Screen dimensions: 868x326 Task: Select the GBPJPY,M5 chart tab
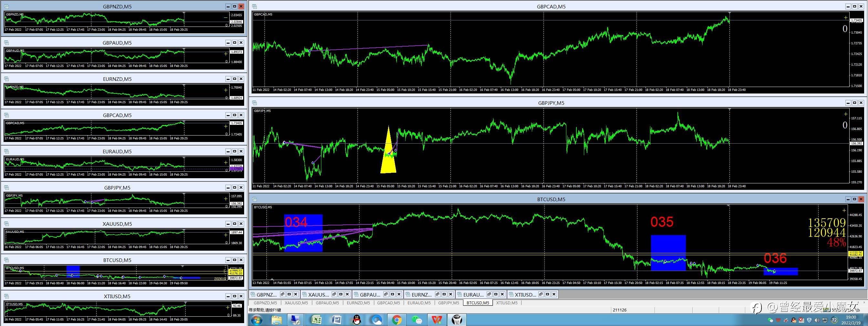point(449,303)
